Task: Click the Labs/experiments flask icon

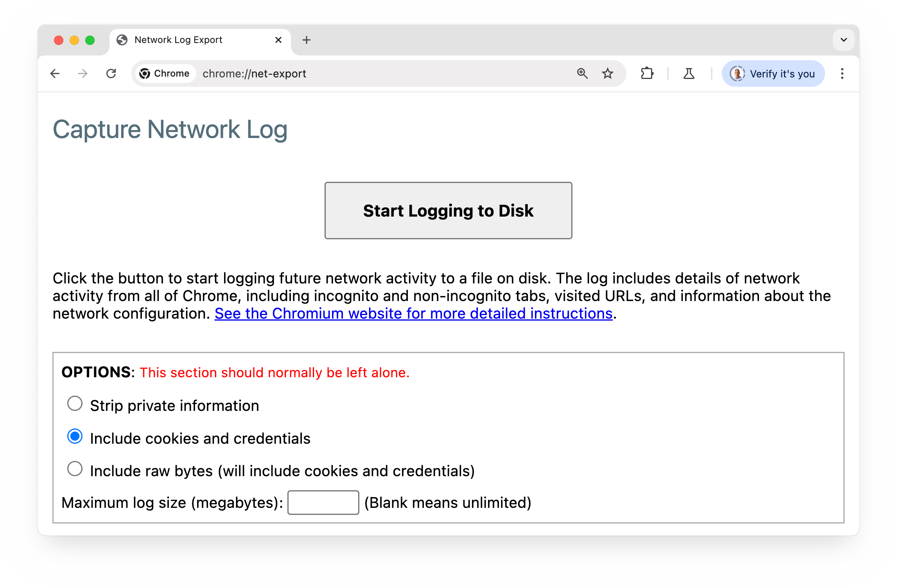Action: (x=689, y=73)
